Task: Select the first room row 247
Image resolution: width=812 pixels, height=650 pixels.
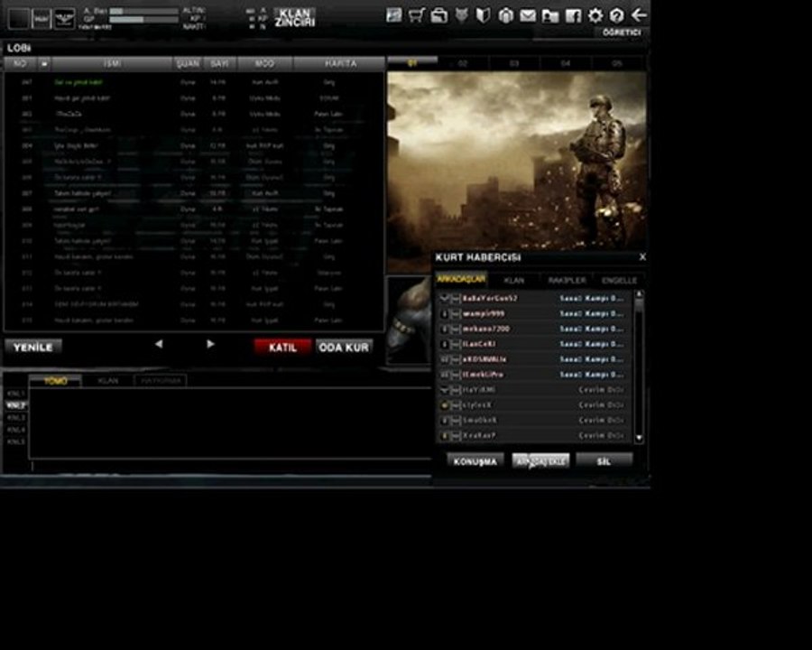Action: pyautogui.click(x=194, y=82)
